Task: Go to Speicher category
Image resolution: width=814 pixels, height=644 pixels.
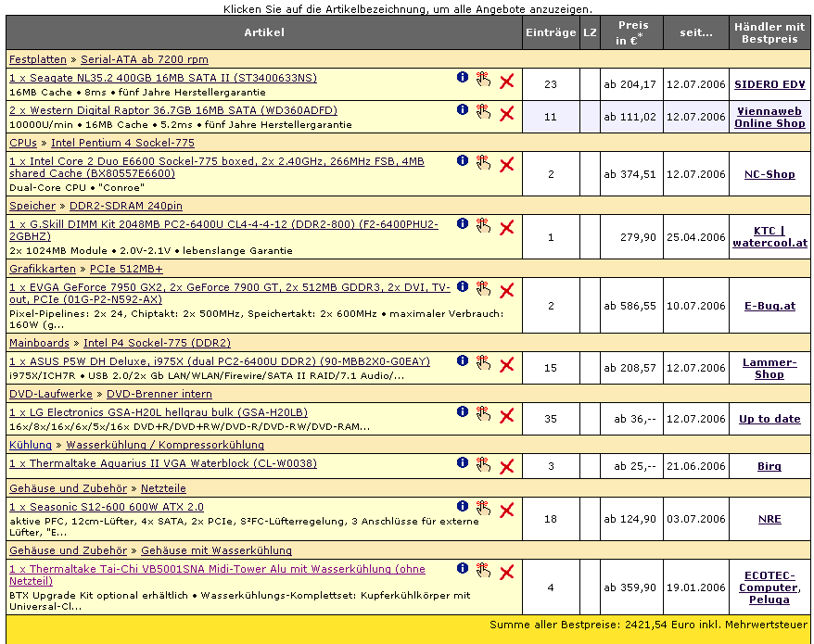Action: click(32, 206)
